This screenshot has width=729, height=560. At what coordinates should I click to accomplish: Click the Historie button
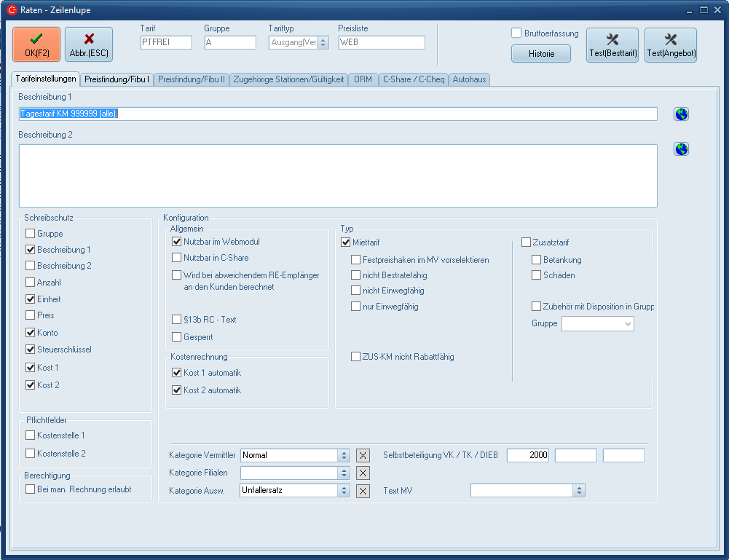(x=541, y=54)
